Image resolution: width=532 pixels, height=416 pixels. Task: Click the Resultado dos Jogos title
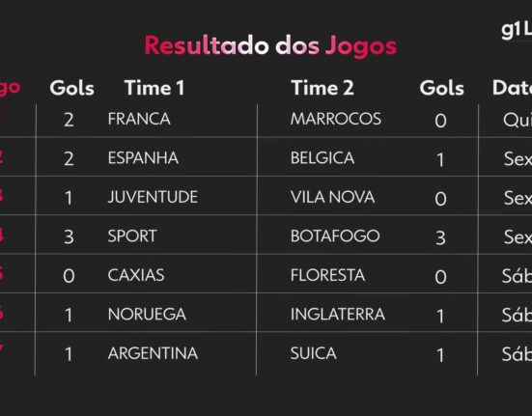[x=270, y=45]
